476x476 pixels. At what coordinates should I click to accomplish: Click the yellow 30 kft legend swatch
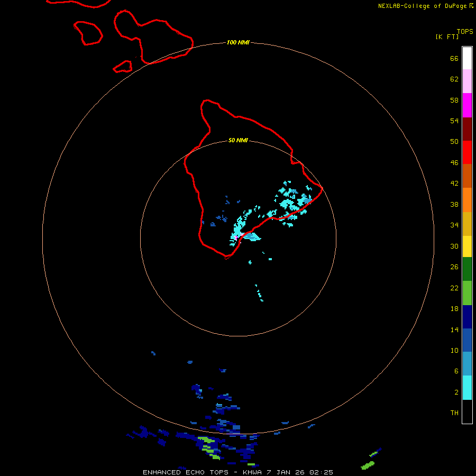coord(467,246)
